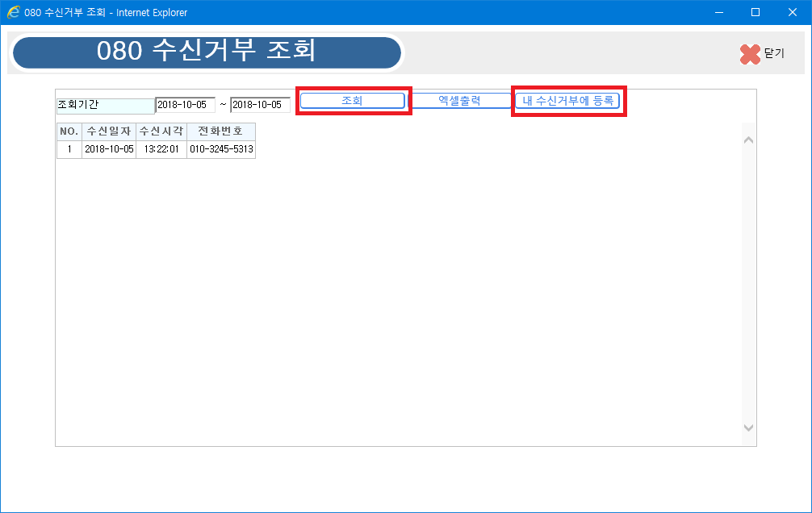The height and width of the screenshot is (513, 812).
Task: Click row number 1 cell
Action: click(x=69, y=149)
